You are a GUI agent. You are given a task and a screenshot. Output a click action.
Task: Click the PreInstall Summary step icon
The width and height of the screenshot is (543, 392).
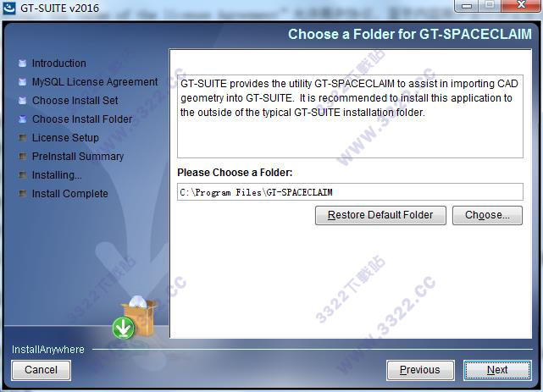23,157
